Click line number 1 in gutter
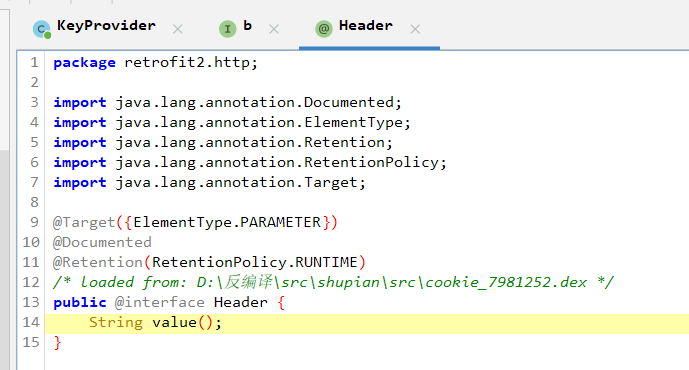Image resolution: width=689 pixels, height=370 pixels. [x=35, y=62]
